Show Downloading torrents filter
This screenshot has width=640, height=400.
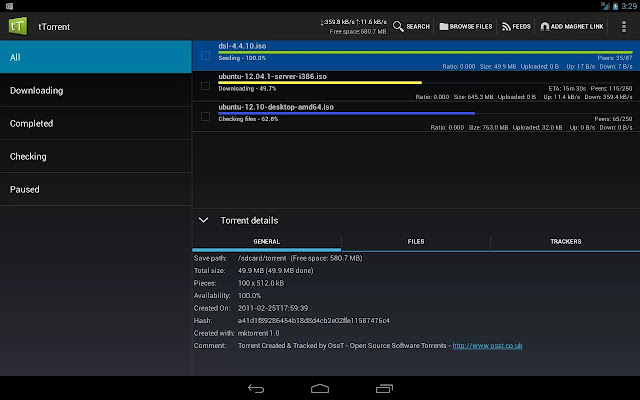96,90
